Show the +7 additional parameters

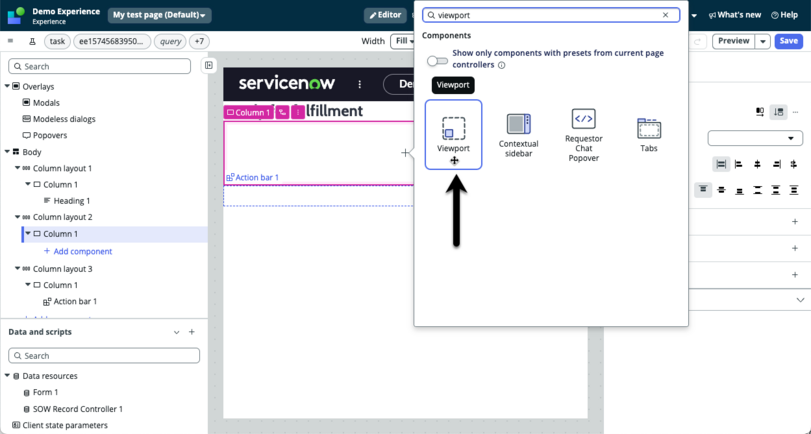click(x=199, y=41)
